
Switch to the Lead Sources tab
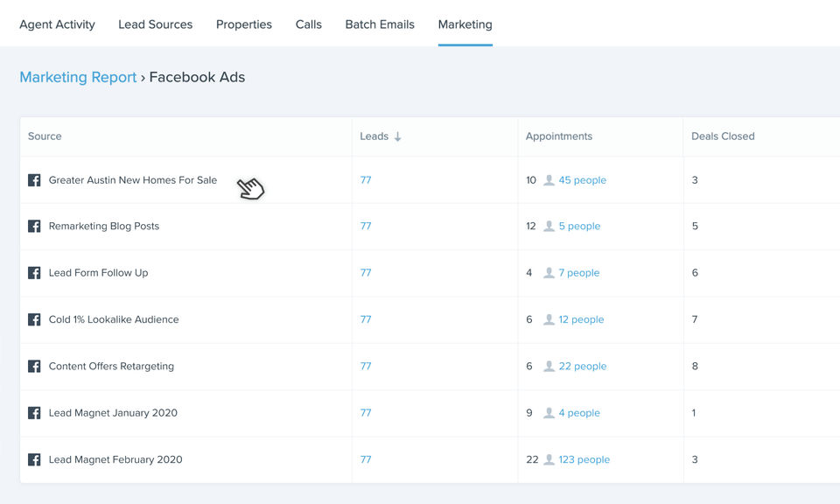click(155, 24)
